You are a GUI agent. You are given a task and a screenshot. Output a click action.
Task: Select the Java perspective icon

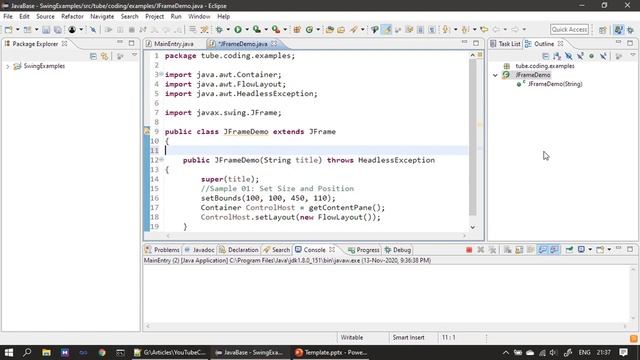pyautogui.click(x=619, y=30)
